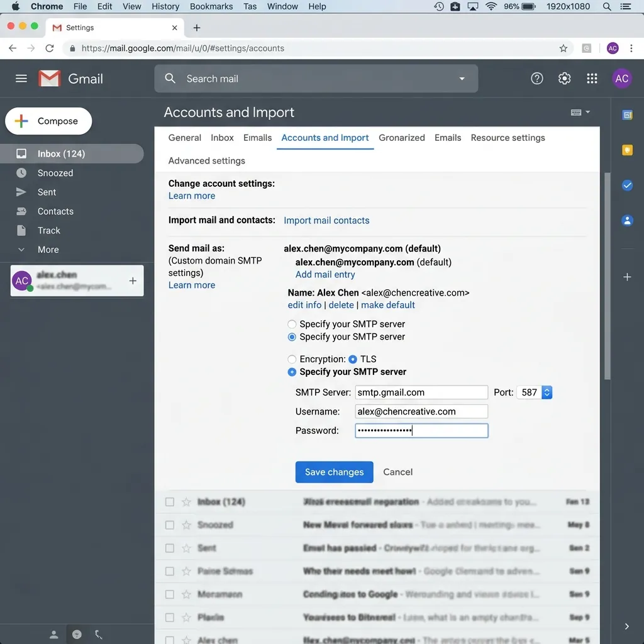The width and height of the screenshot is (644, 644).
Task: Switch to the General settings tab
Action: coord(184,138)
